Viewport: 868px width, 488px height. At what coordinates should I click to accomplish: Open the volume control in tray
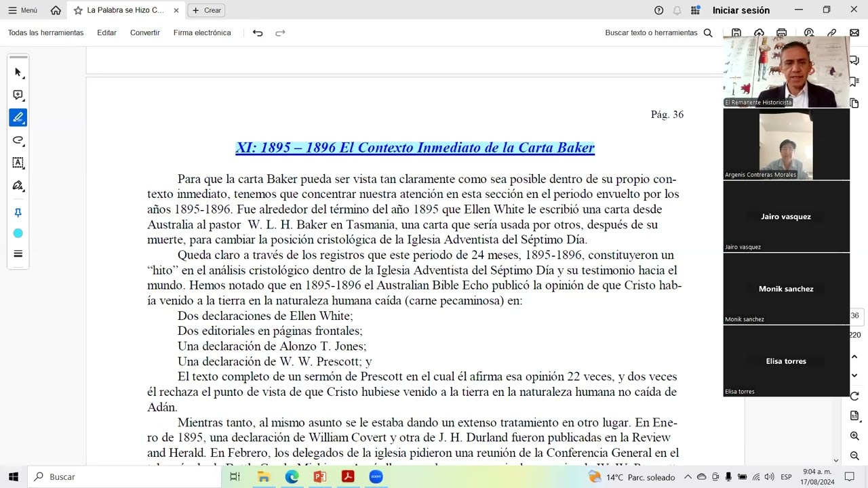click(768, 477)
